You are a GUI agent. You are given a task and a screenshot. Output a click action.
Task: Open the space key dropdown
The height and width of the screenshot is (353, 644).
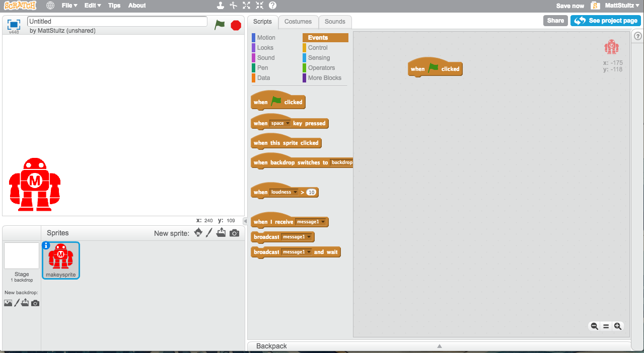pos(280,123)
